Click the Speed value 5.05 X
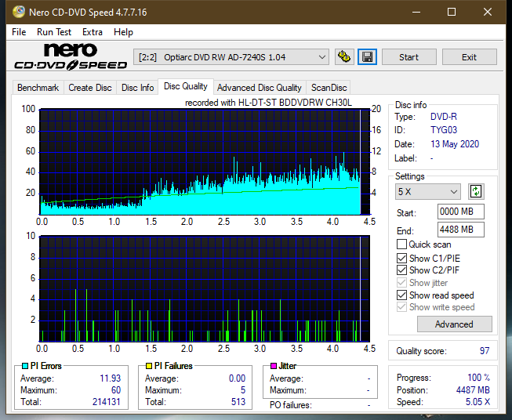 coord(478,402)
